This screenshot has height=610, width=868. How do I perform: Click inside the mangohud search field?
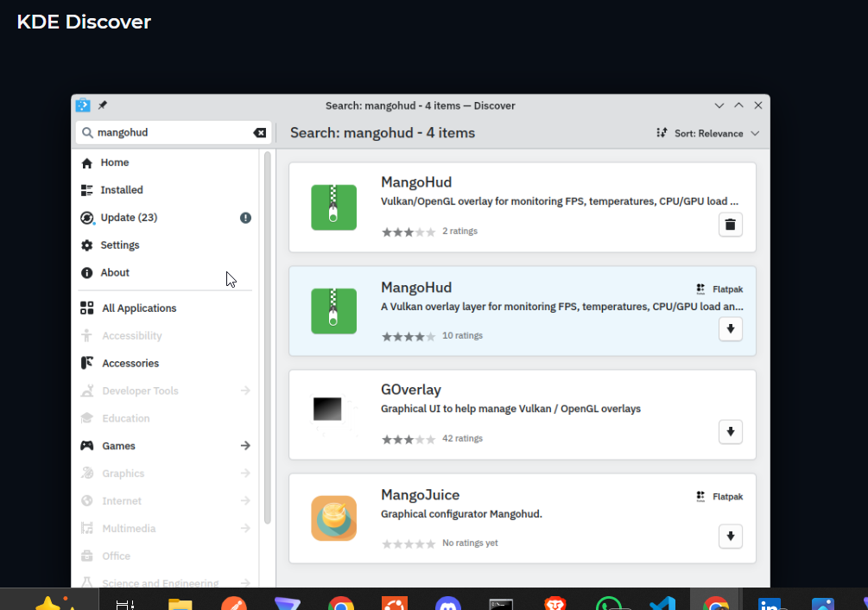[173, 133]
